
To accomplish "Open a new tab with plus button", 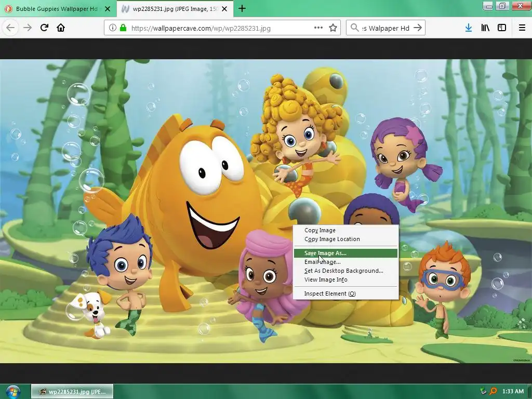I will point(242,8).
